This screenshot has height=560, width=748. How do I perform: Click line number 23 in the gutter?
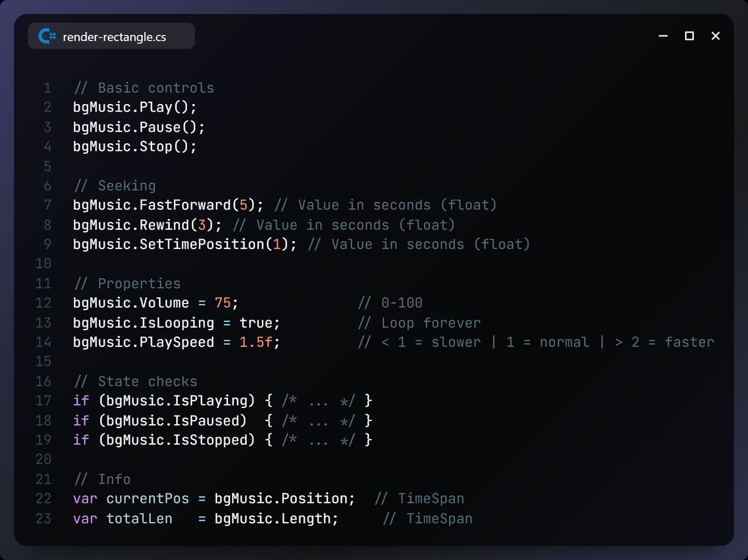click(x=44, y=518)
